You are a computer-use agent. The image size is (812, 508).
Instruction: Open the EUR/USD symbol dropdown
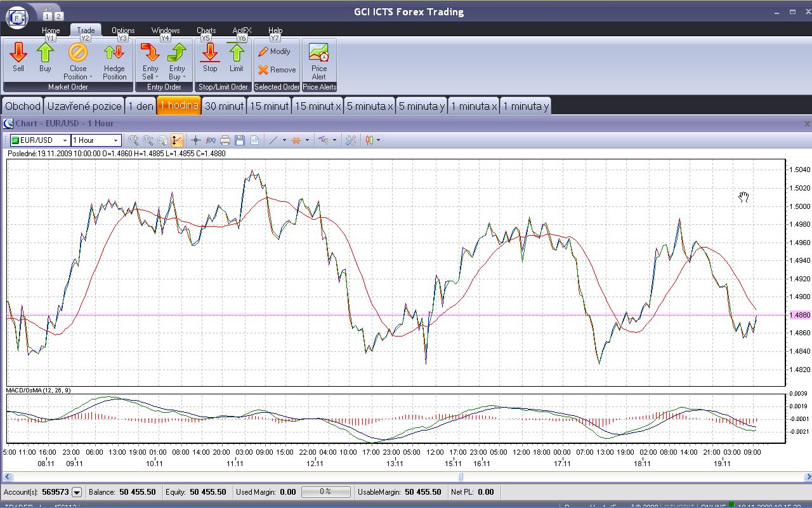coord(65,140)
